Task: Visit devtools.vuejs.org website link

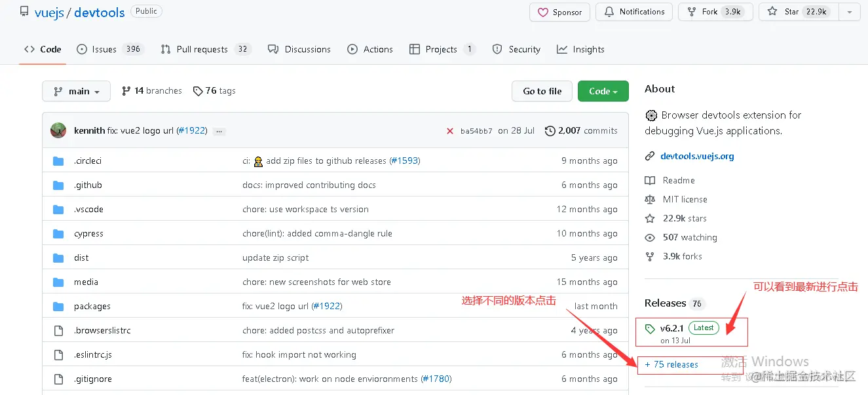Action: tap(697, 156)
